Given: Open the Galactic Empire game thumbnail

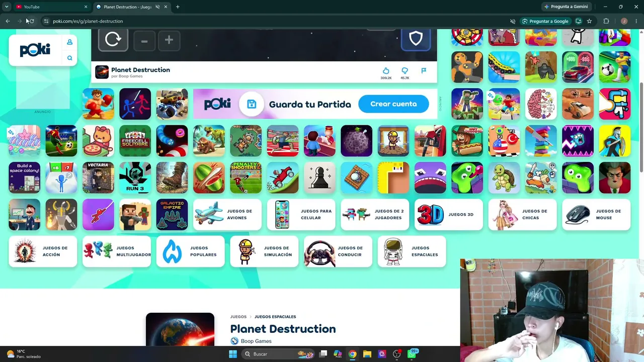Looking at the screenshot, I should click(x=172, y=215).
